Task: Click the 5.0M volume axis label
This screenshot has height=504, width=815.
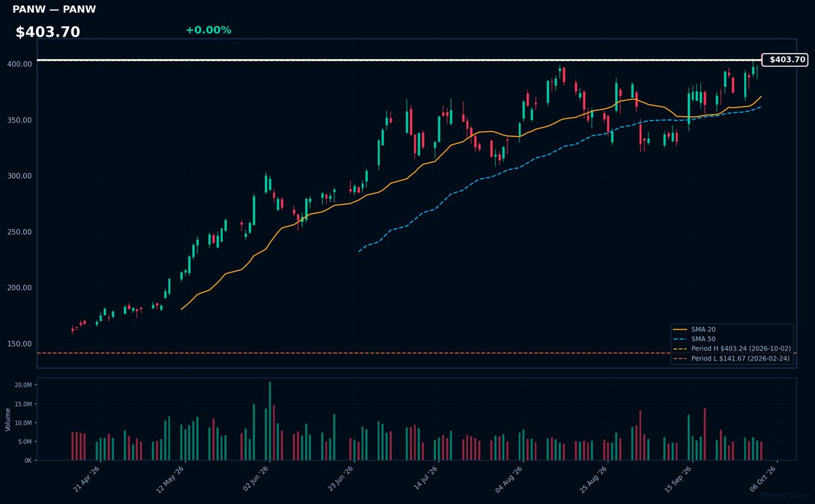Action: pyautogui.click(x=24, y=442)
